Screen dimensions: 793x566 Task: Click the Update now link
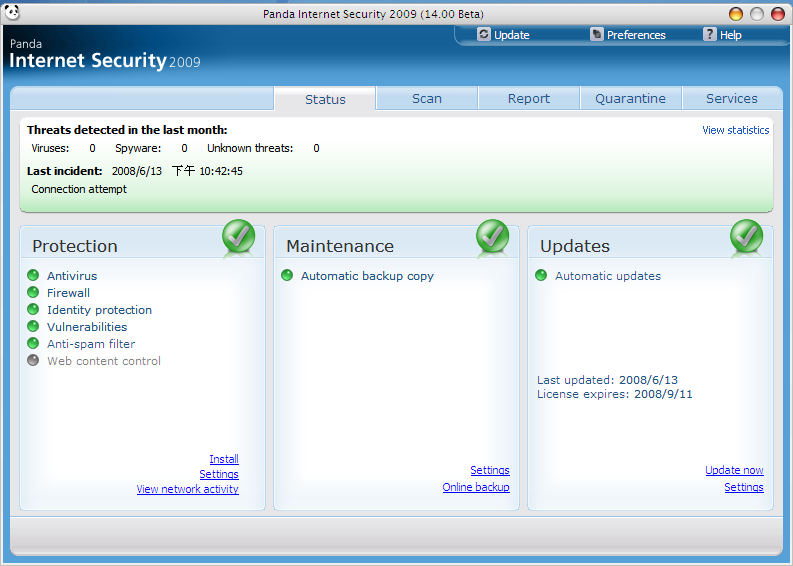click(x=734, y=470)
